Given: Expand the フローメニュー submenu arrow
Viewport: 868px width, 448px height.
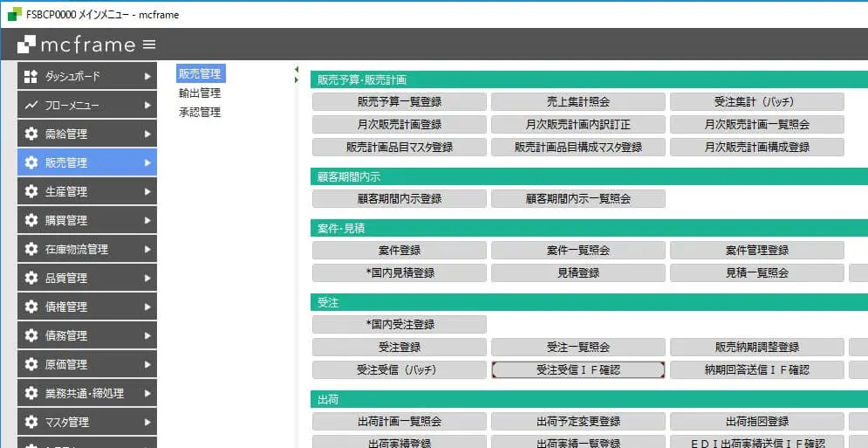Looking at the screenshot, I should pyautogui.click(x=147, y=106).
